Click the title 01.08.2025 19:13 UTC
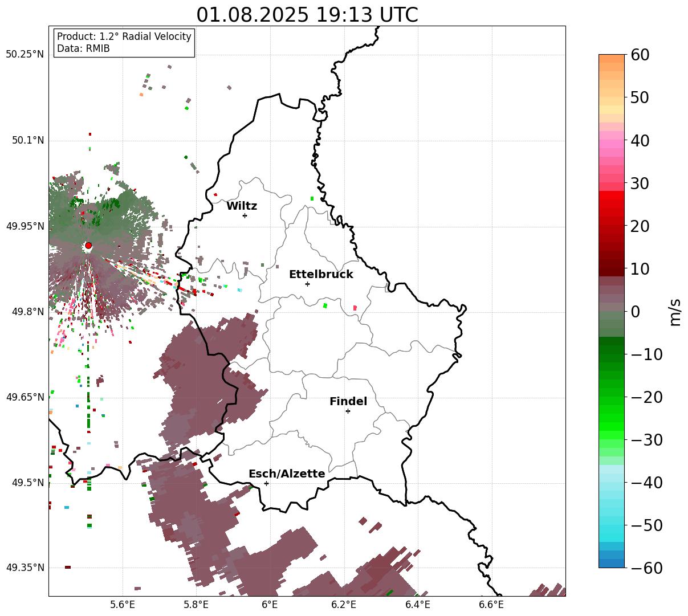 (x=307, y=15)
